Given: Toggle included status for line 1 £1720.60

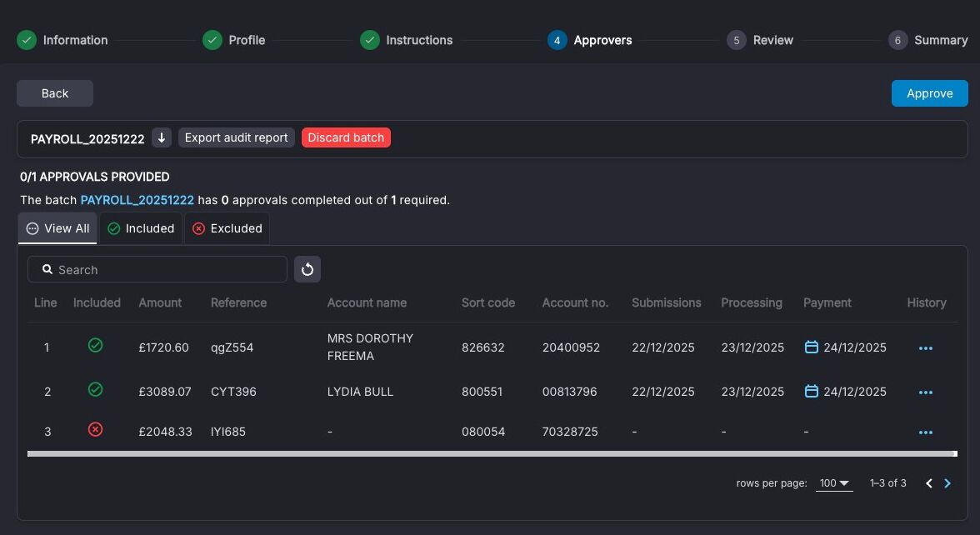Looking at the screenshot, I should 95,345.
